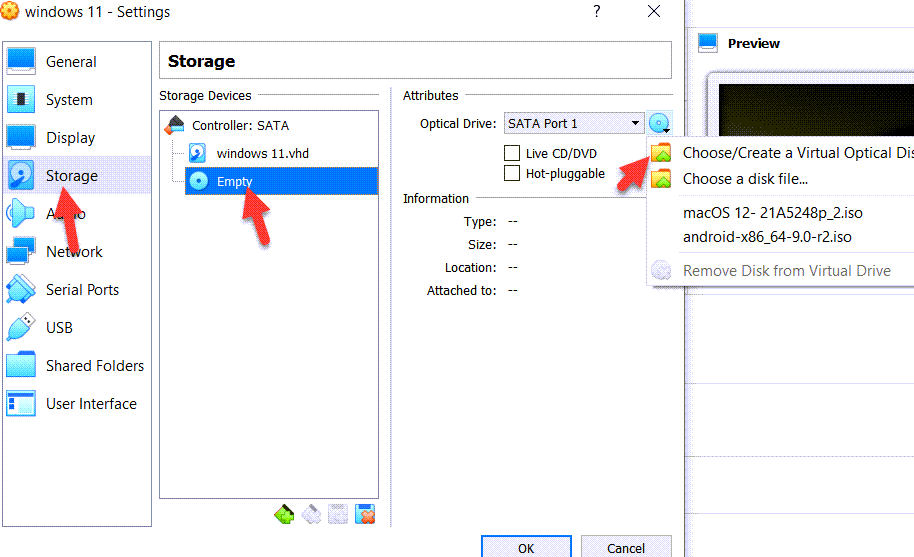Enable the Hot-pluggable checkbox
914x557 pixels.
(x=512, y=173)
